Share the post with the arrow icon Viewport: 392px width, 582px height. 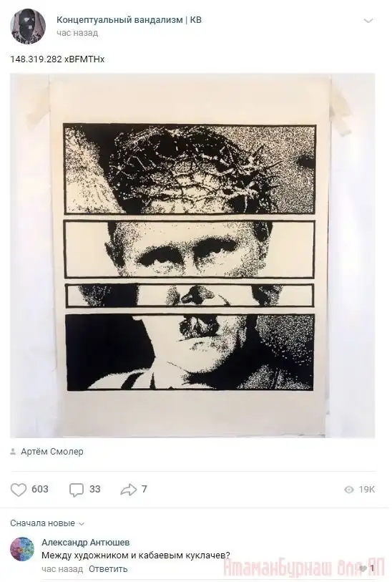pyautogui.click(x=128, y=490)
